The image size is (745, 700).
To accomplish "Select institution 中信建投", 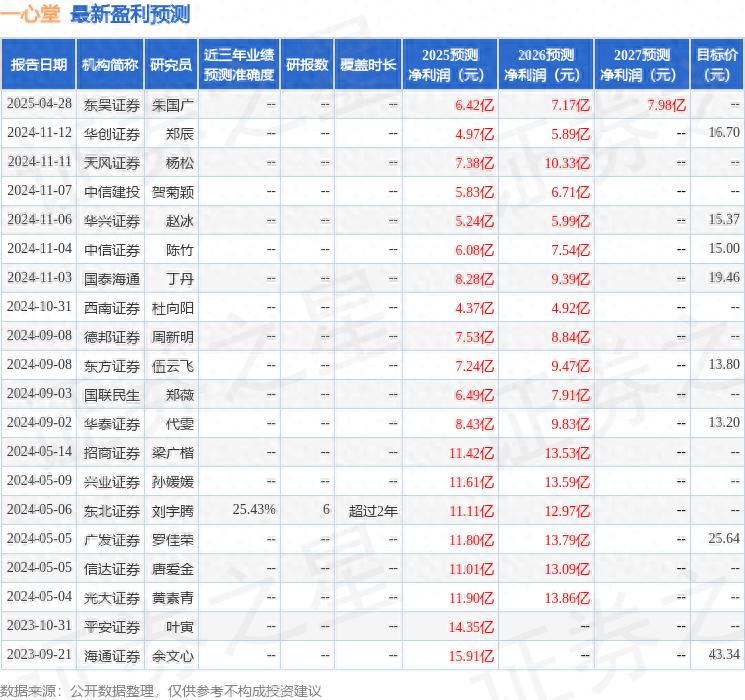I will [x=112, y=192].
